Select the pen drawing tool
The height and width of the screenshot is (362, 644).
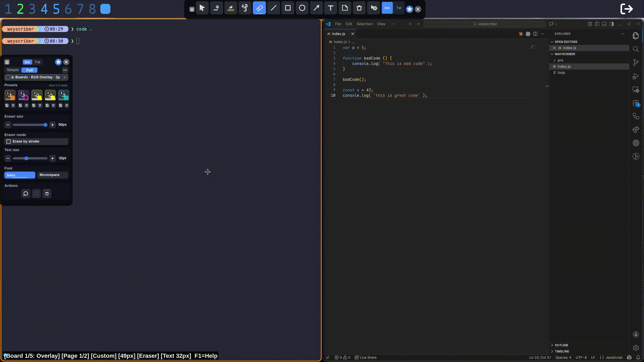tap(216, 8)
